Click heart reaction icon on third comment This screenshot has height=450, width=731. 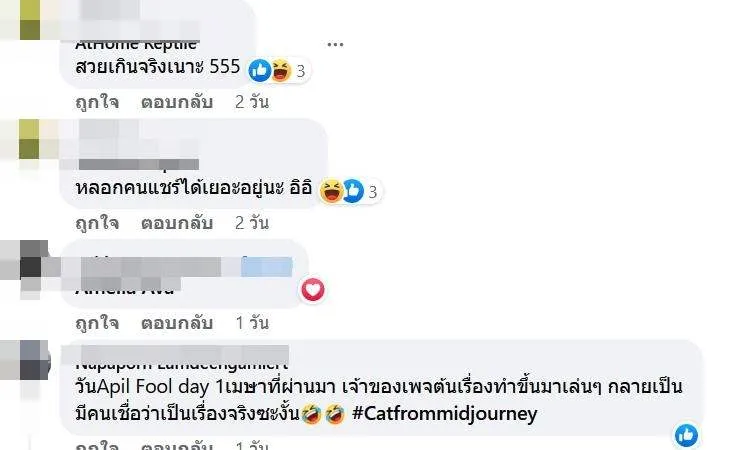(313, 290)
